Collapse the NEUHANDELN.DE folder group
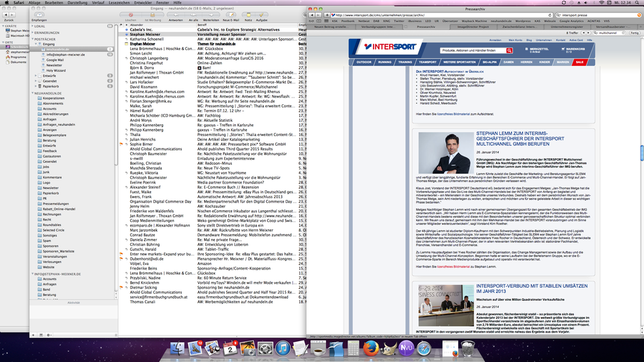644x362 pixels. click(33, 93)
